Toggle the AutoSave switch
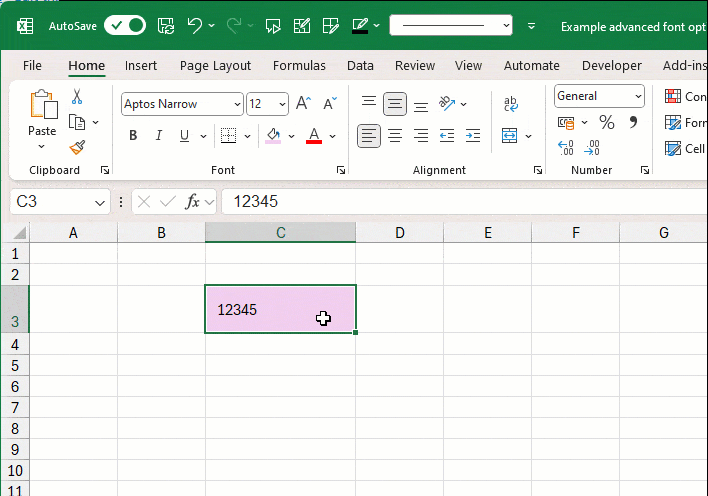Viewport: 708px width, 496px height. [x=125, y=25]
